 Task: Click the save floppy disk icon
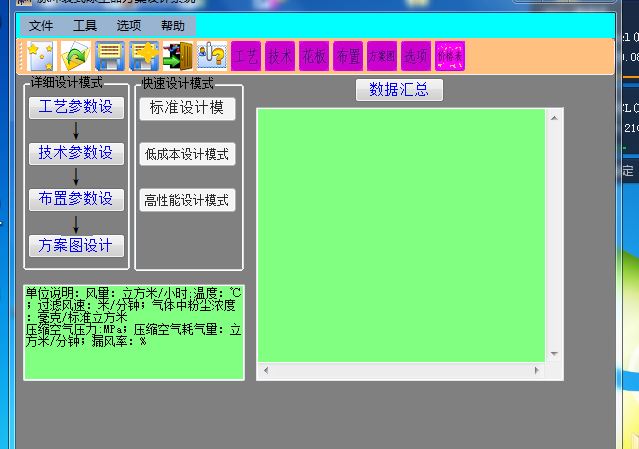(110, 56)
